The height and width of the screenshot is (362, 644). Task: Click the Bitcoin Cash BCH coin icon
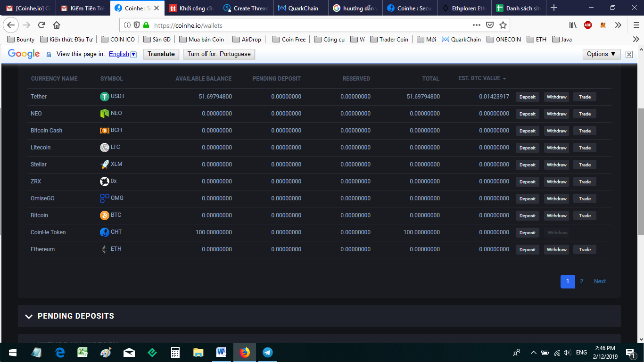click(105, 131)
